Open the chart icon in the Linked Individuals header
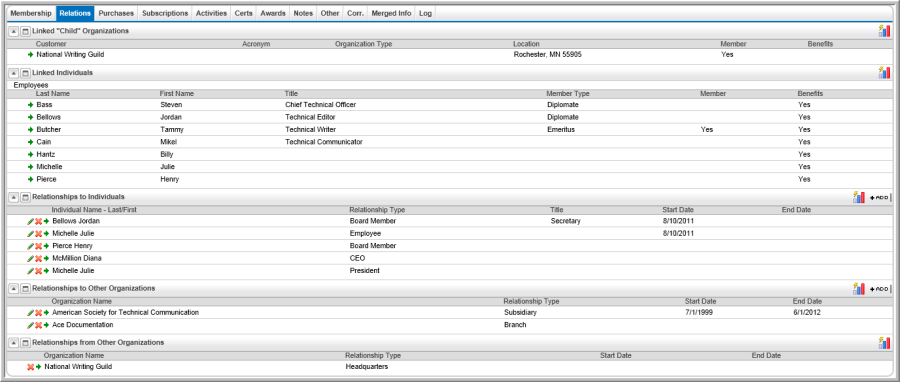The image size is (900, 382). pyautogui.click(x=884, y=73)
